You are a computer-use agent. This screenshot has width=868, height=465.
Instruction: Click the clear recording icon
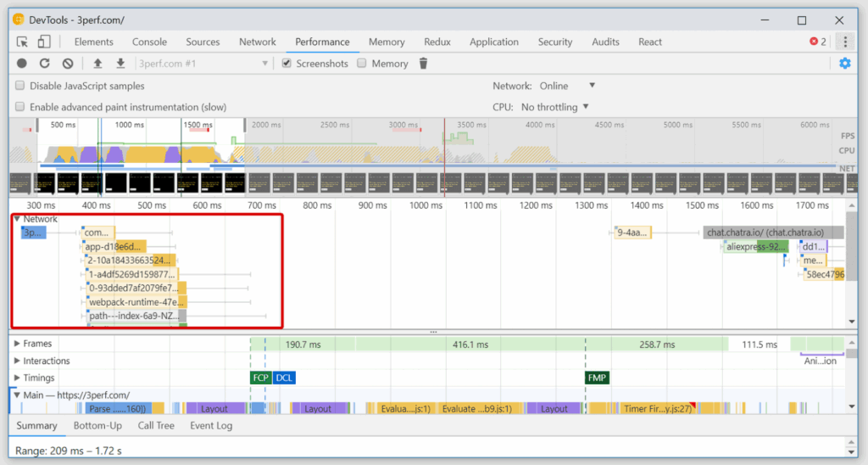68,64
